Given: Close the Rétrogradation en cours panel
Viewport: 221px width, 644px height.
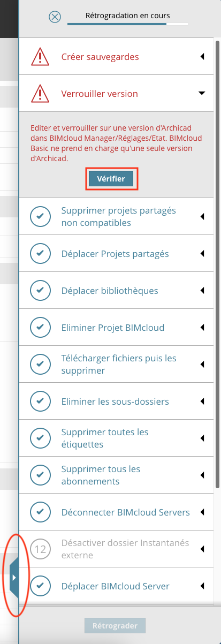Looking at the screenshot, I should click(x=55, y=17).
